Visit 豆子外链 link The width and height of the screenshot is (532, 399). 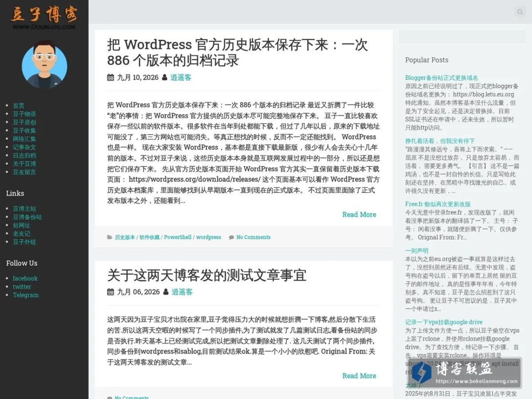tap(24, 242)
